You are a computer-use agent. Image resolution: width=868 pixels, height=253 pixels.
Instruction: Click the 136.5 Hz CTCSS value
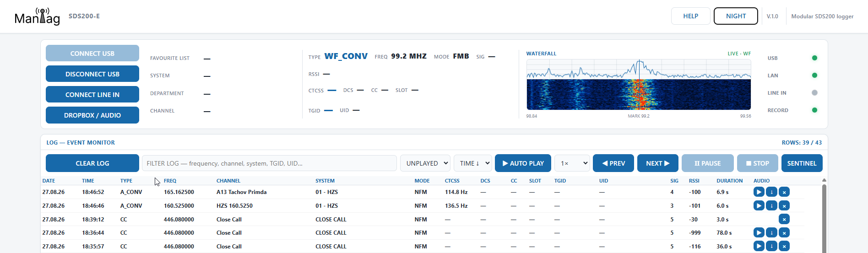tap(456, 206)
